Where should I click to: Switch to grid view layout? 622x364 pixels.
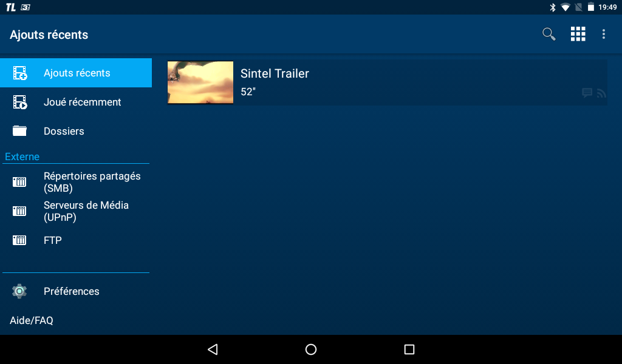point(578,35)
